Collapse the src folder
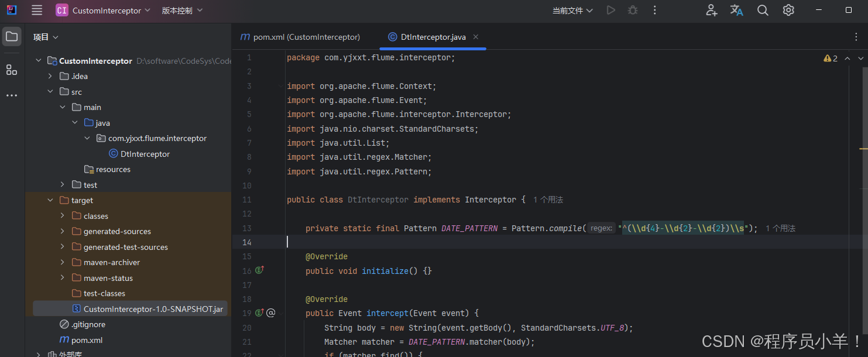The height and width of the screenshot is (357, 868). pyautogui.click(x=50, y=92)
